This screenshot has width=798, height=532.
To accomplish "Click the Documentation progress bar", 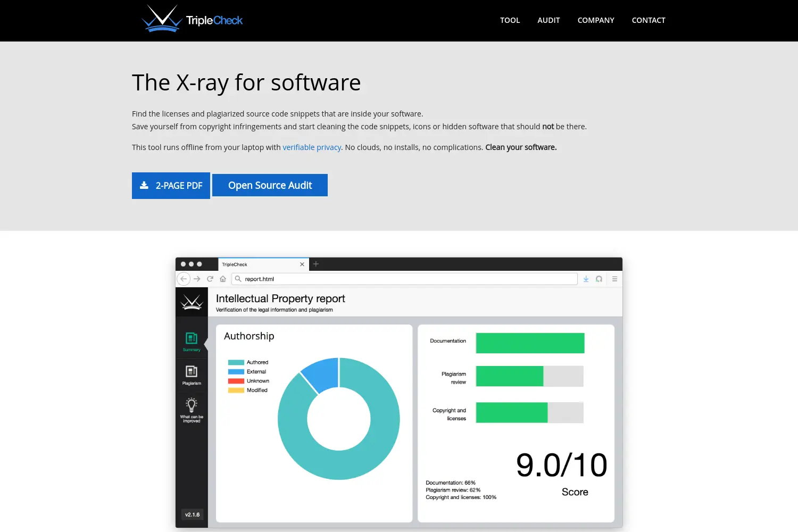I will [530, 343].
